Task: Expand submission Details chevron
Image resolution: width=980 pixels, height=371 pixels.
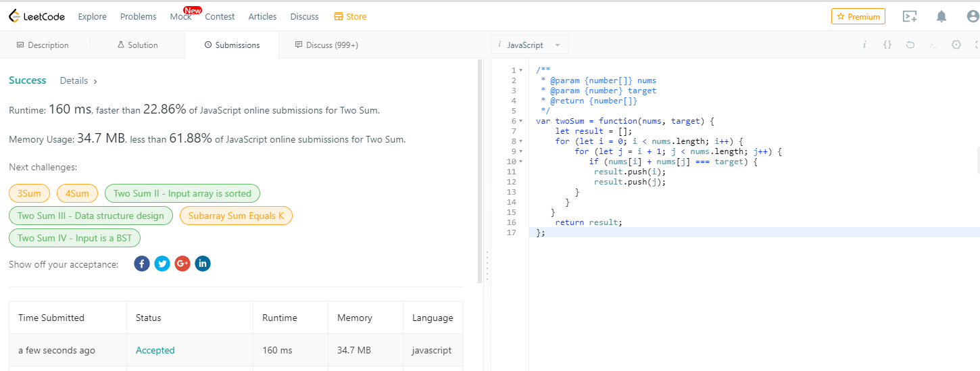Action: click(x=95, y=81)
